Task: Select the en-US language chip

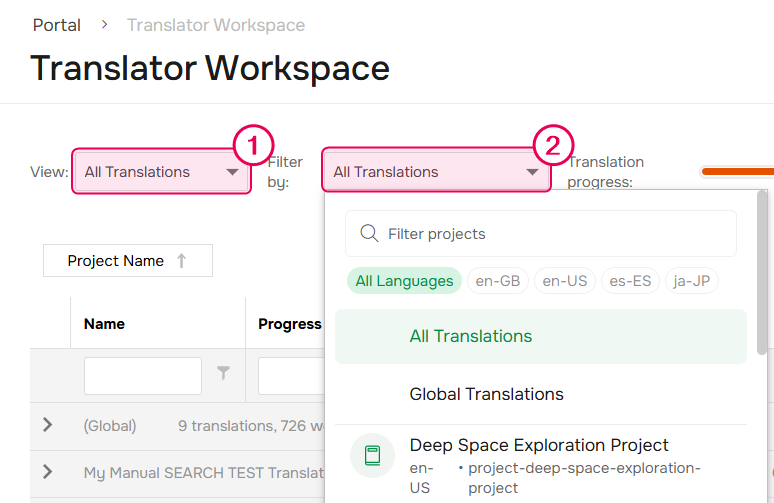Action: point(565,281)
